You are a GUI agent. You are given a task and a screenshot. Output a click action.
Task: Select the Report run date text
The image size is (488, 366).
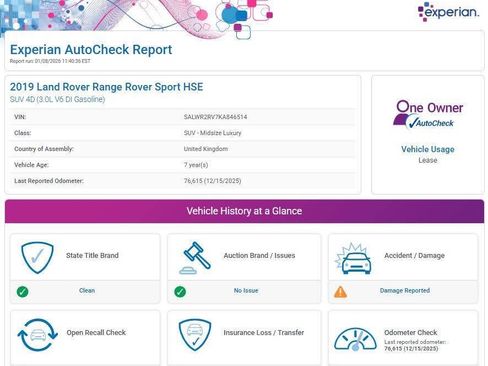50,61
